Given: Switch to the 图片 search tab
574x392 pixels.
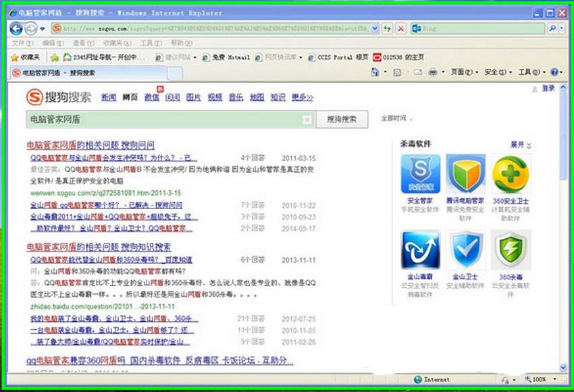Looking at the screenshot, I should point(193,98).
